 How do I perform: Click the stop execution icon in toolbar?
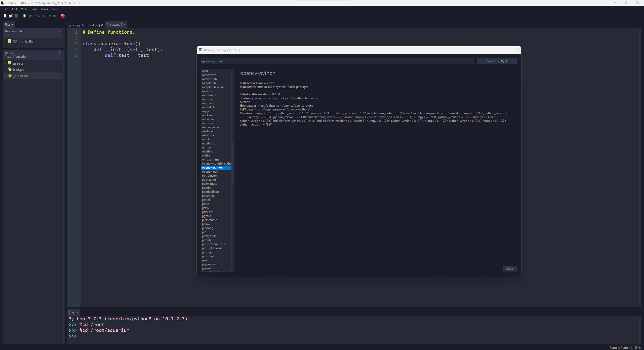[x=62, y=16]
